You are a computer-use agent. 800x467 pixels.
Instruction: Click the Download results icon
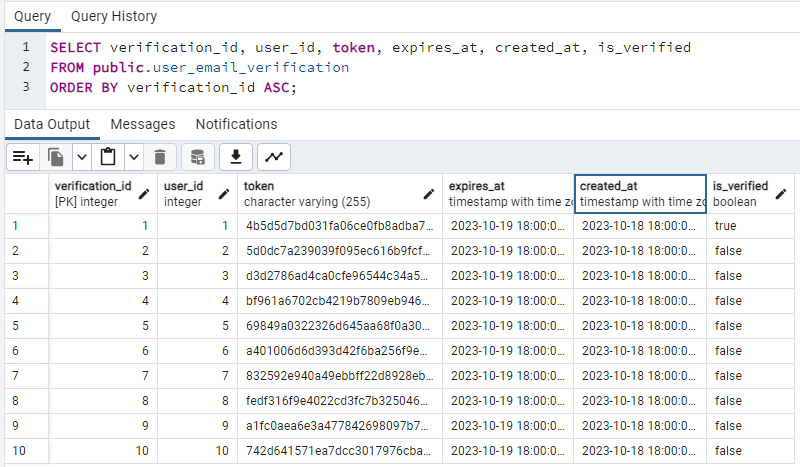pos(236,157)
